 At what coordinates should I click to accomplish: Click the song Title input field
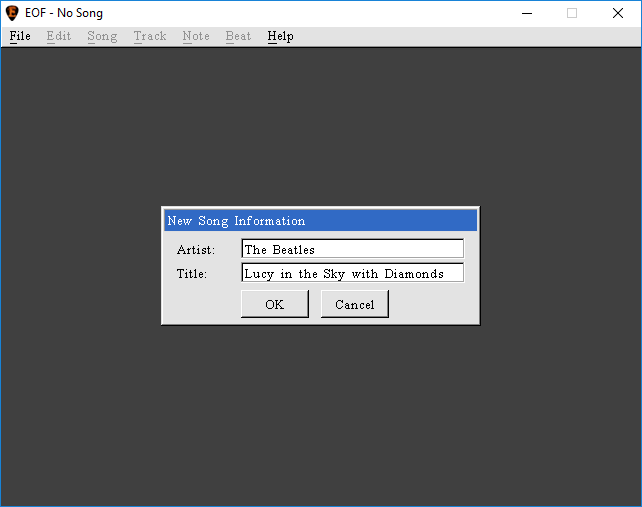(352, 273)
